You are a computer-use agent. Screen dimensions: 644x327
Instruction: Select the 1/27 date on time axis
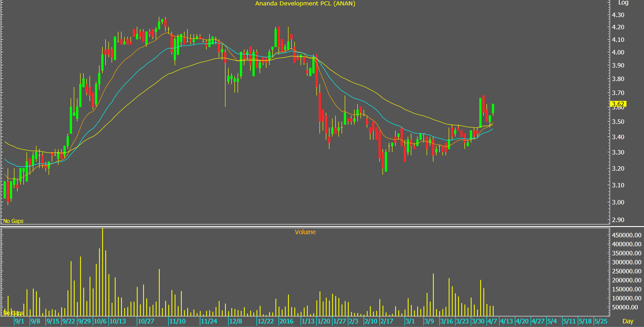point(339,322)
